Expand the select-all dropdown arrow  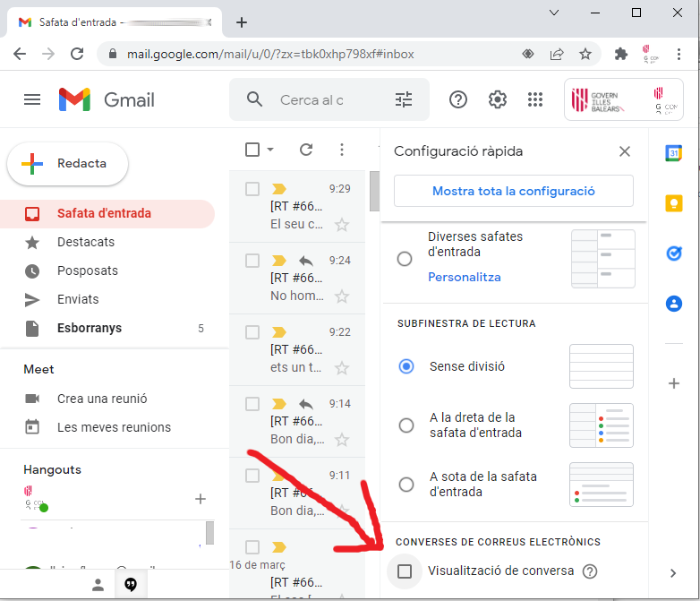click(x=270, y=150)
